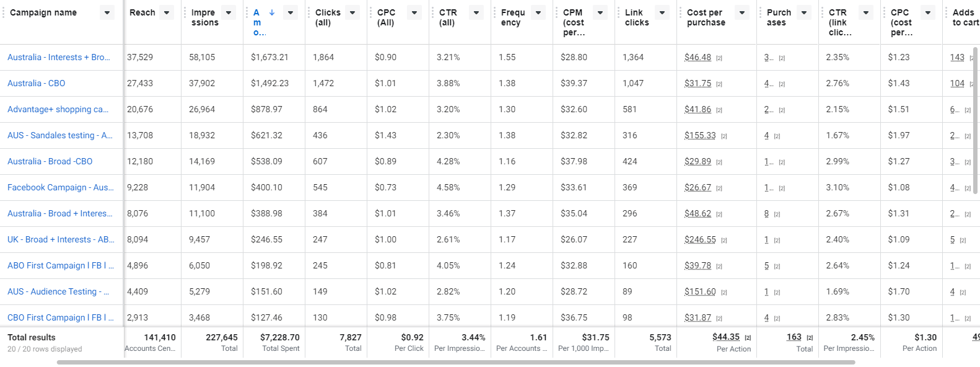The image size is (980, 367).
Task: Open the Impressions column options chevron
Action: [228, 11]
